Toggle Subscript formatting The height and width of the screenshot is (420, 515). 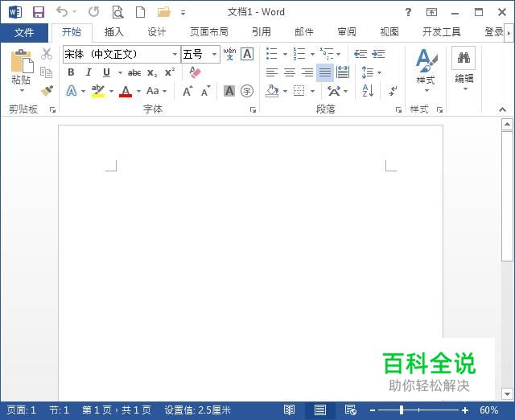pyautogui.click(x=152, y=73)
